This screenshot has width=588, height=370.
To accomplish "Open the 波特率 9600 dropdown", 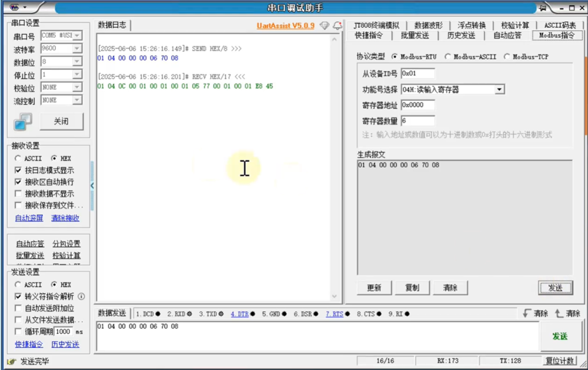I will tap(77, 49).
